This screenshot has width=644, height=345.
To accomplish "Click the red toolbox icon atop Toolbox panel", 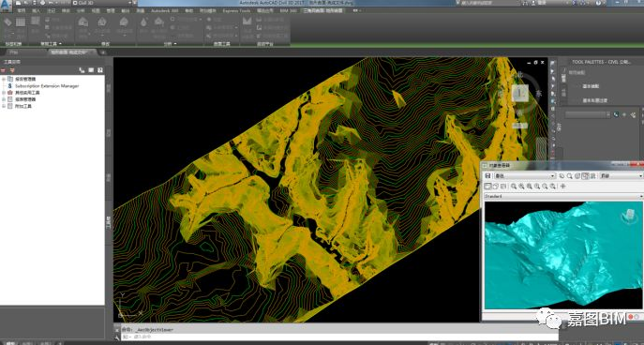I will [4, 70].
